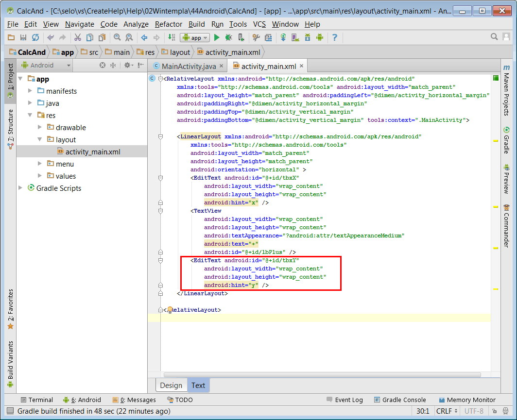Click the Synchronize toolbar icon
The height and width of the screenshot is (420, 517).
[x=35, y=37]
